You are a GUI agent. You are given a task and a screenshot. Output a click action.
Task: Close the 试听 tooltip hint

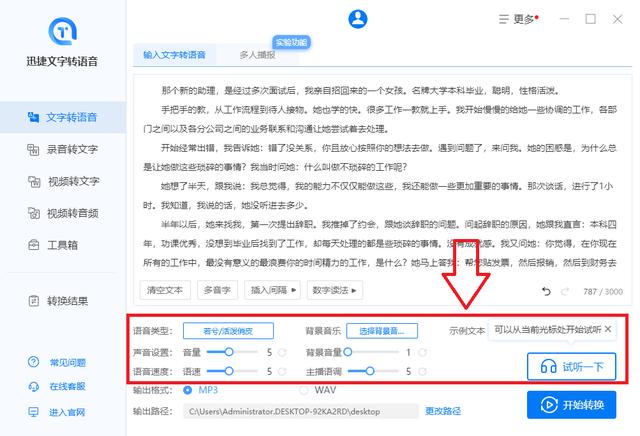[608, 329]
